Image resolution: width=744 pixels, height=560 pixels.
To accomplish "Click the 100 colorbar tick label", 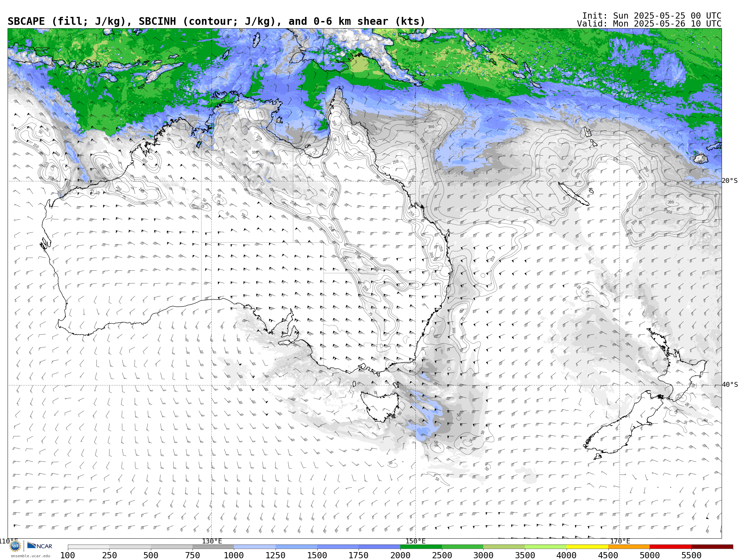I will [68, 556].
